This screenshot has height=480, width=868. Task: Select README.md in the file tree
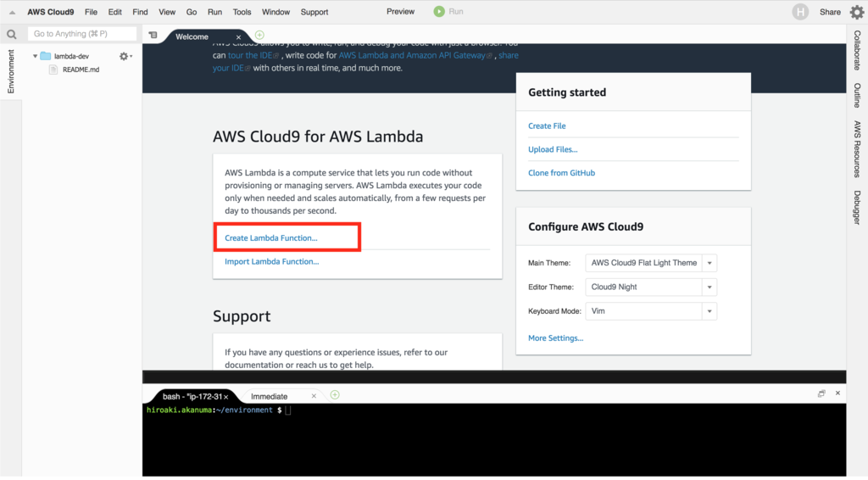81,70
